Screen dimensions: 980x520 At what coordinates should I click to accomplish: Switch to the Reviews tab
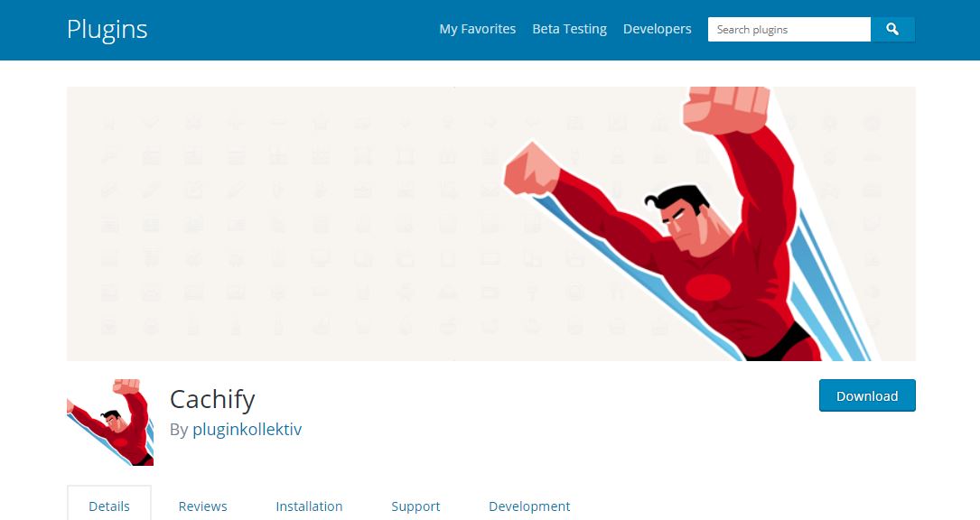coord(202,506)
